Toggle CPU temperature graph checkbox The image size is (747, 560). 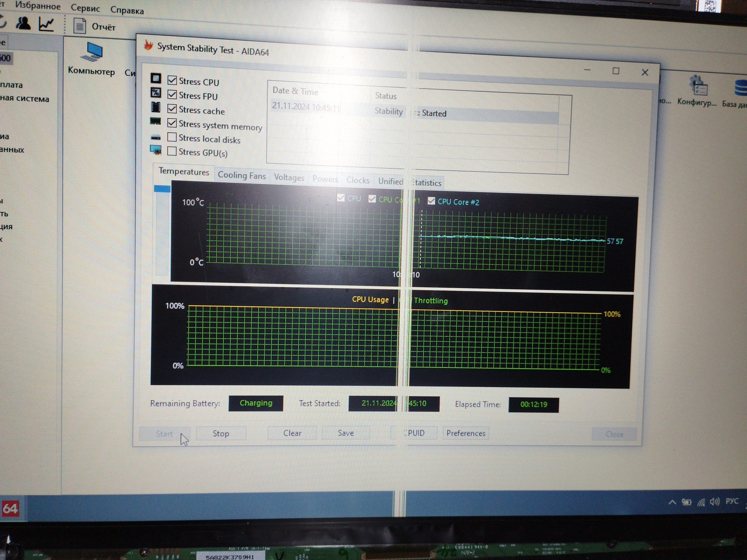click(341, 198)
